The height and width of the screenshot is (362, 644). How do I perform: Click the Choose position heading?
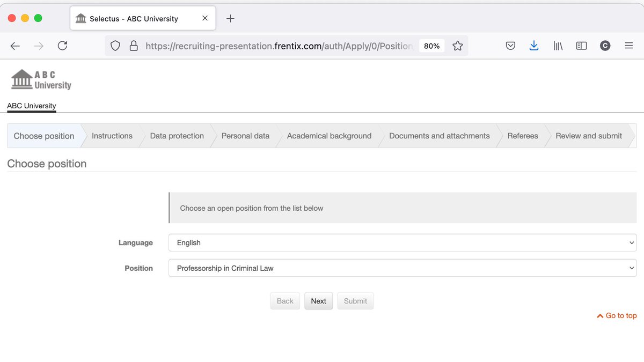tap(47, 164)
